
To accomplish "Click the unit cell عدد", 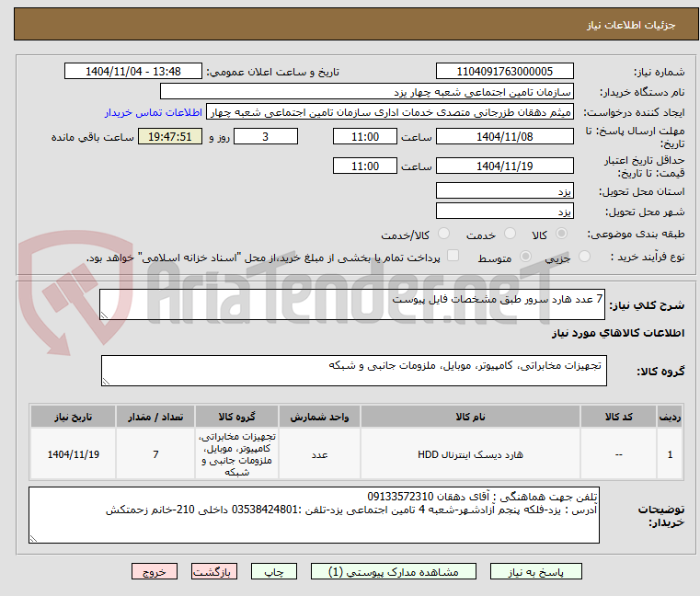I will pyautogui.click(x=319, y=454).
